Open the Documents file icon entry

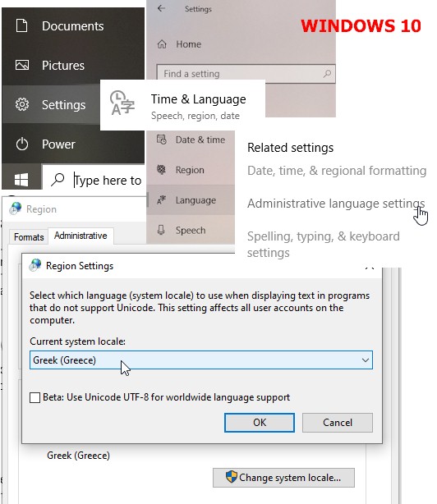22,25
